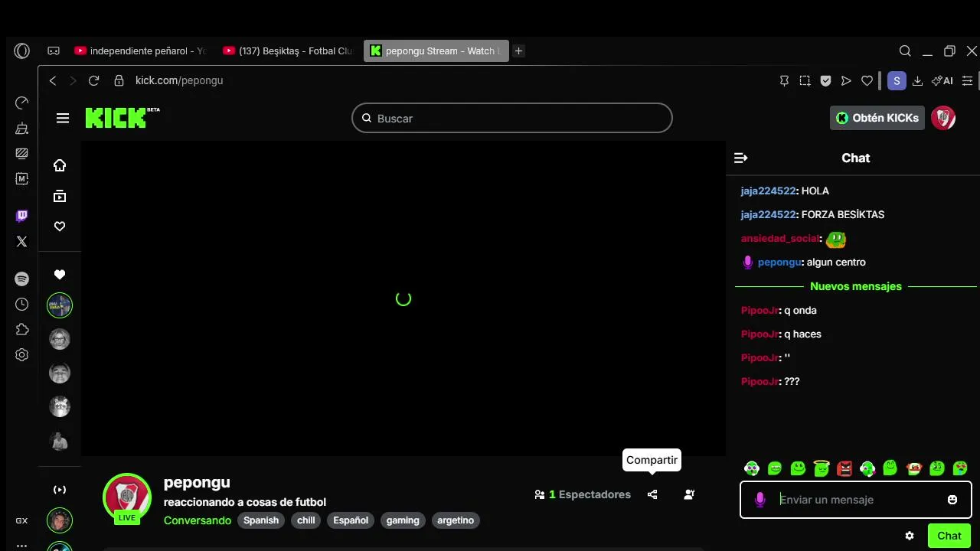
Task: Open a new browser tab
Action: (x=518, y=51)
